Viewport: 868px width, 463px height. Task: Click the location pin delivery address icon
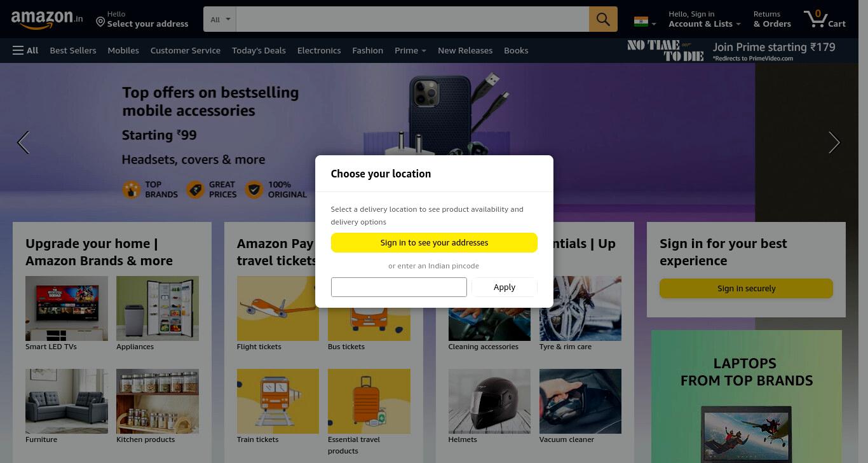100,22
